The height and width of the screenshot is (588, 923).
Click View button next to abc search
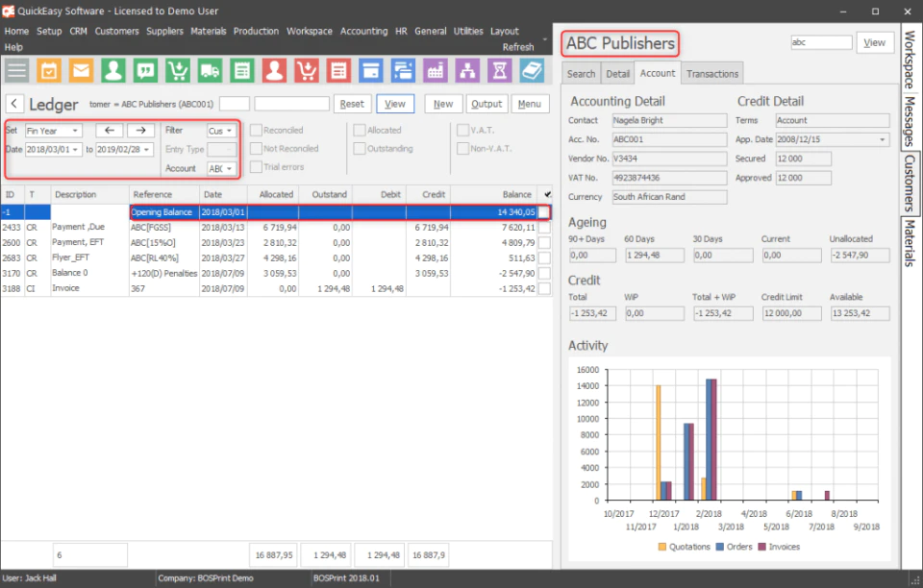[874, 42]
